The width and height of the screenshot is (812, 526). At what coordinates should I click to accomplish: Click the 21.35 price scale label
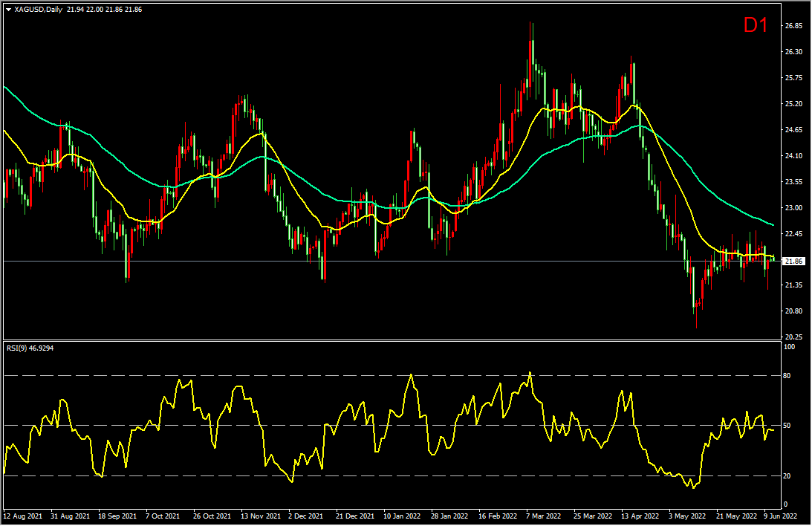point(794,285)
